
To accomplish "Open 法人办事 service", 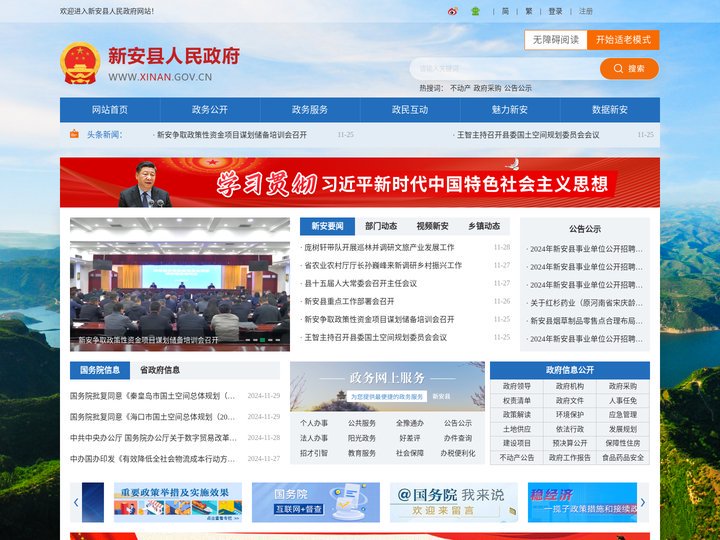I will [x=314, y=438].
